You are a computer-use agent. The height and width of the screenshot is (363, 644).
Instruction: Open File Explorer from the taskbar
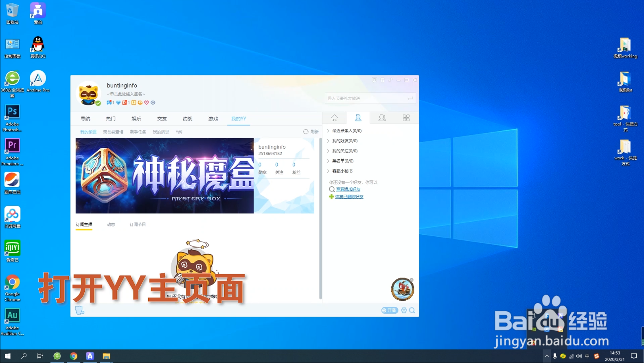tap(106, 356)
